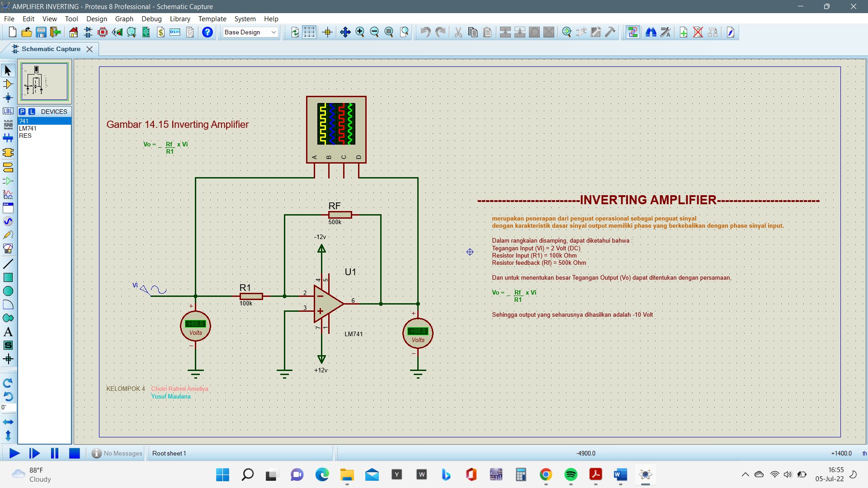This screenshot has width=868, height=488.
Task: Zoom in using the magnifier plus
Action: (x=360, y=32)
